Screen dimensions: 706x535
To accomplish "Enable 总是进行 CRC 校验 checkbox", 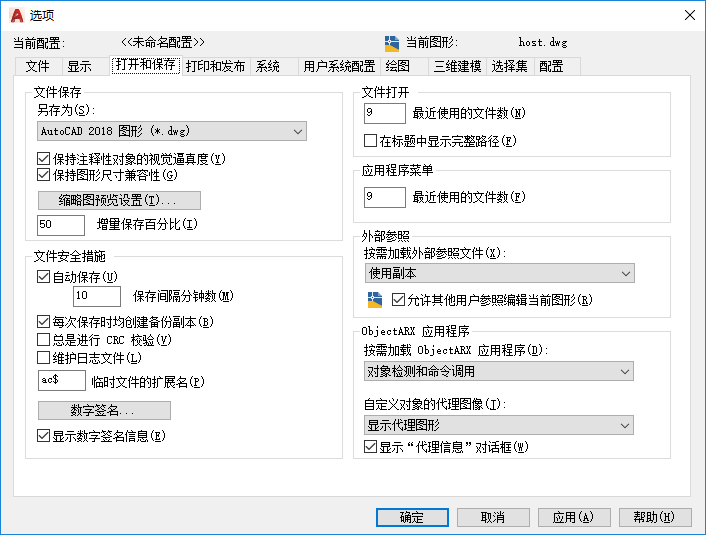I will (x=43, y=340).
